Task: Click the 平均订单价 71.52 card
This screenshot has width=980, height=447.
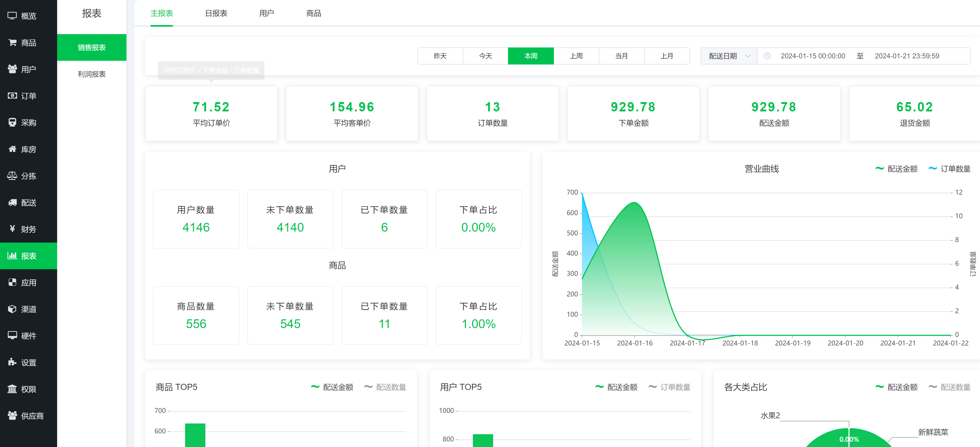Action: click(212, 114)
